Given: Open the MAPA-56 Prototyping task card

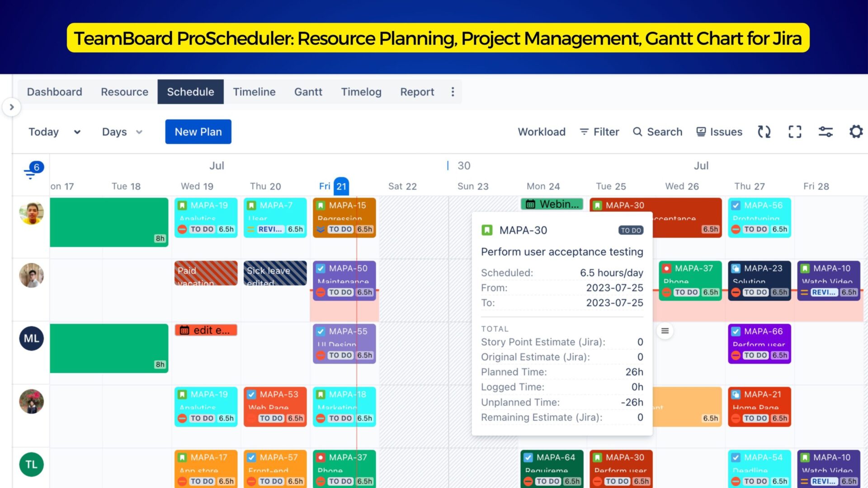Looking at the screenshot, I should (759, 218).
